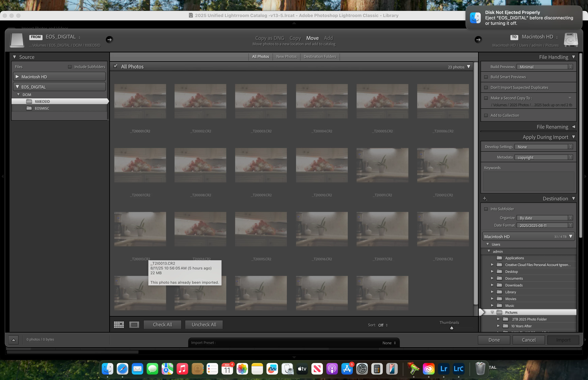Open Lightroom Classic from the dock
This screenshot has height=380, width=588.
pos(459,369)
